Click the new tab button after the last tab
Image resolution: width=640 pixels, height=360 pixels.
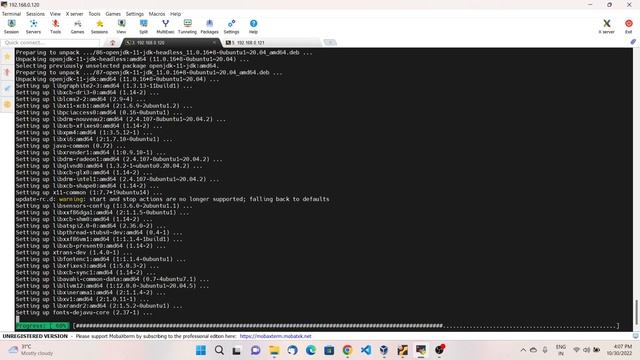pos(330,42)
